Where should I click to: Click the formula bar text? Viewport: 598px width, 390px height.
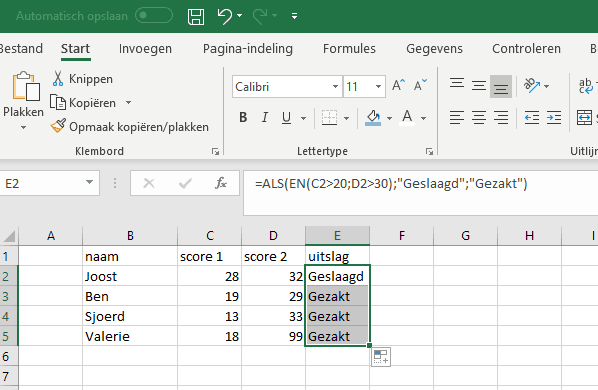click(391, 184)
